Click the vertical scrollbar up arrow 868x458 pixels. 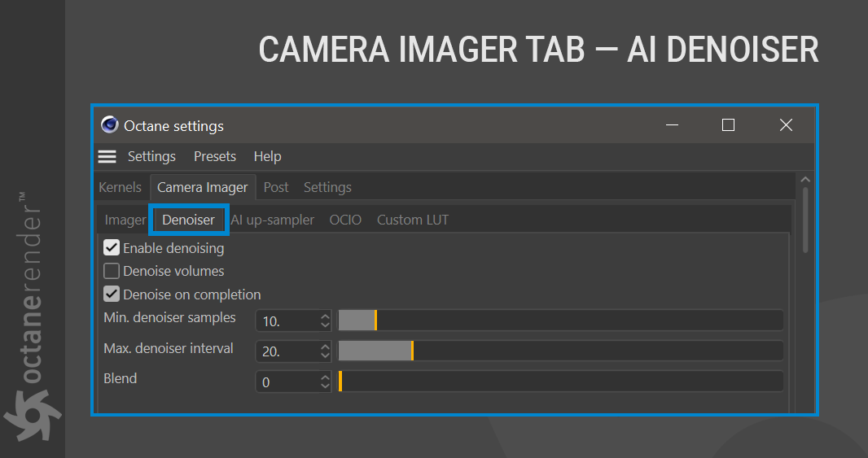(805, 180)
